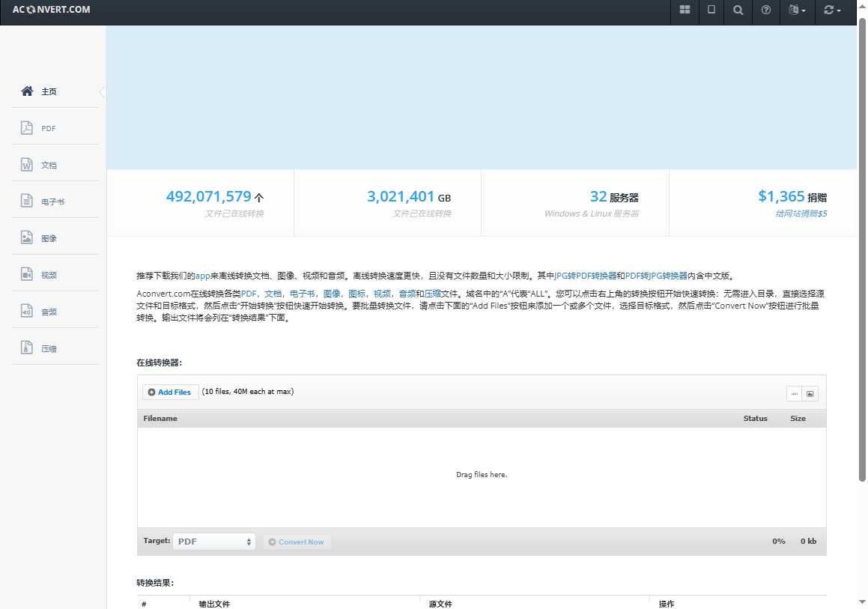This screenshot has height=609, width=868.
Task: Open the 压缩 archive icon in the sidebar
Action: click(x=26, y=348)
